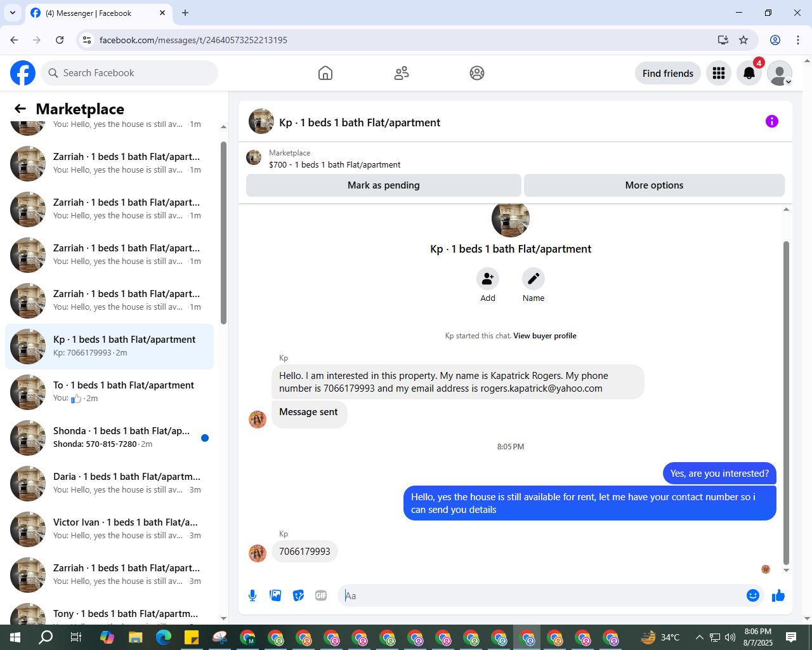812x650 pixels.
Task: Open the To · 1 beds conversation
Action: pos(109,392)
